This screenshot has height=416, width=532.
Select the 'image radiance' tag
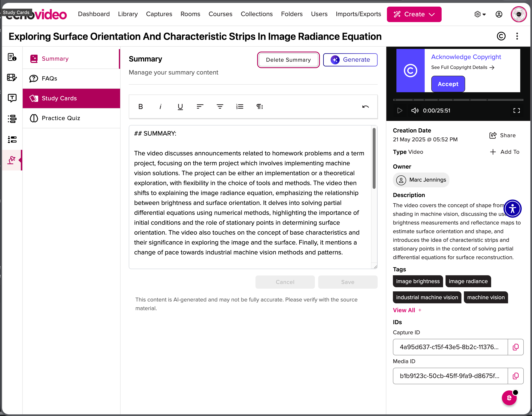[468, 281]
